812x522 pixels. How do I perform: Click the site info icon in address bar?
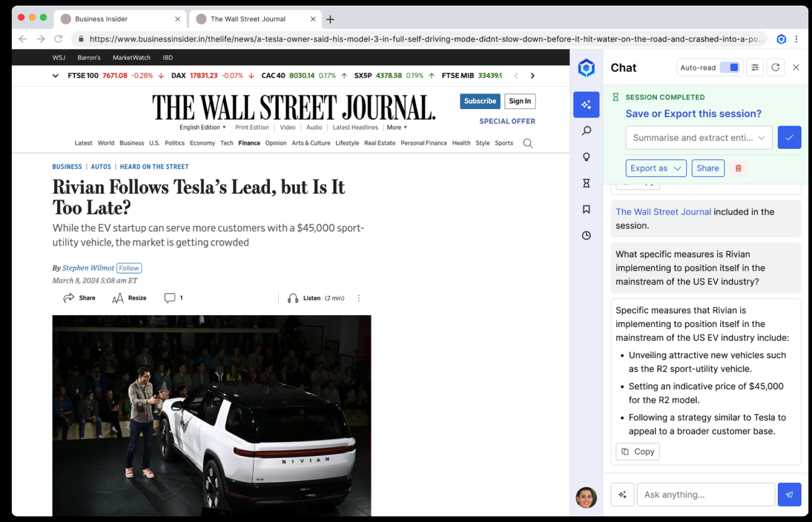click(x=80, y=39)
